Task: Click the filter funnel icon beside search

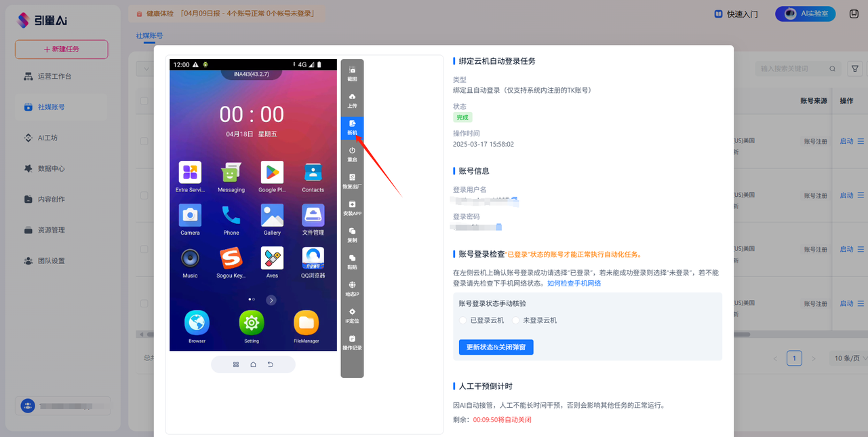Action: (x=855, y=69)
